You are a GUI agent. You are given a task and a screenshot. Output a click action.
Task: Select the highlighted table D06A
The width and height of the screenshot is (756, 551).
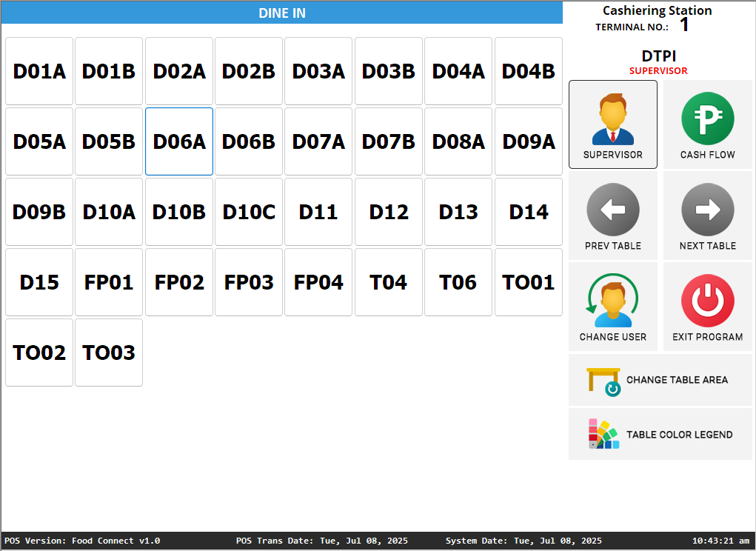(179, 141)
